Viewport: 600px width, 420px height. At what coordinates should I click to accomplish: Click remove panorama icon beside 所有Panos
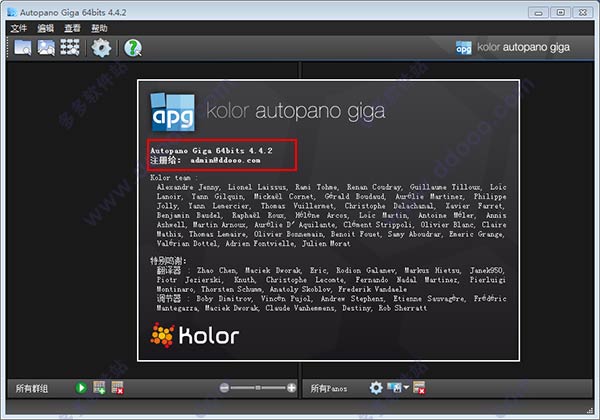[x=419, y=387]
